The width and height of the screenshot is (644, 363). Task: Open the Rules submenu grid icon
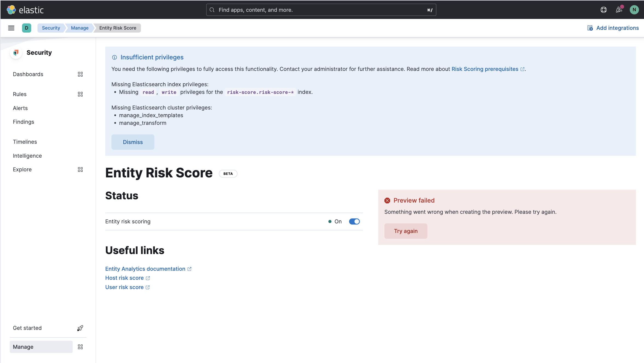coord(80,94)
